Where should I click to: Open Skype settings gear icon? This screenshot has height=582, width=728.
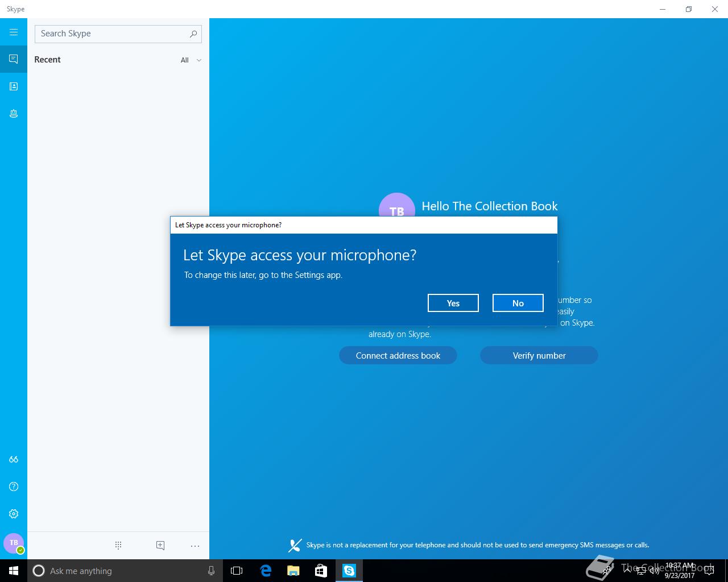click(14, 514)
